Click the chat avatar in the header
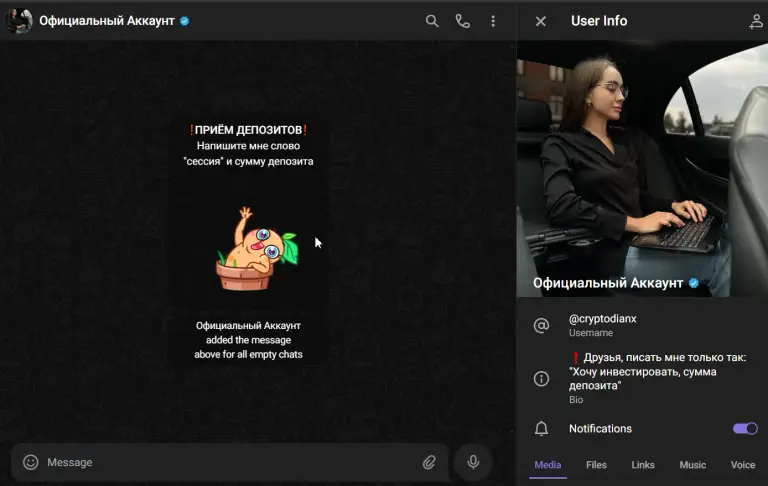Image resolution: width=768 pixels, height=486 pixels. [19, 21]
